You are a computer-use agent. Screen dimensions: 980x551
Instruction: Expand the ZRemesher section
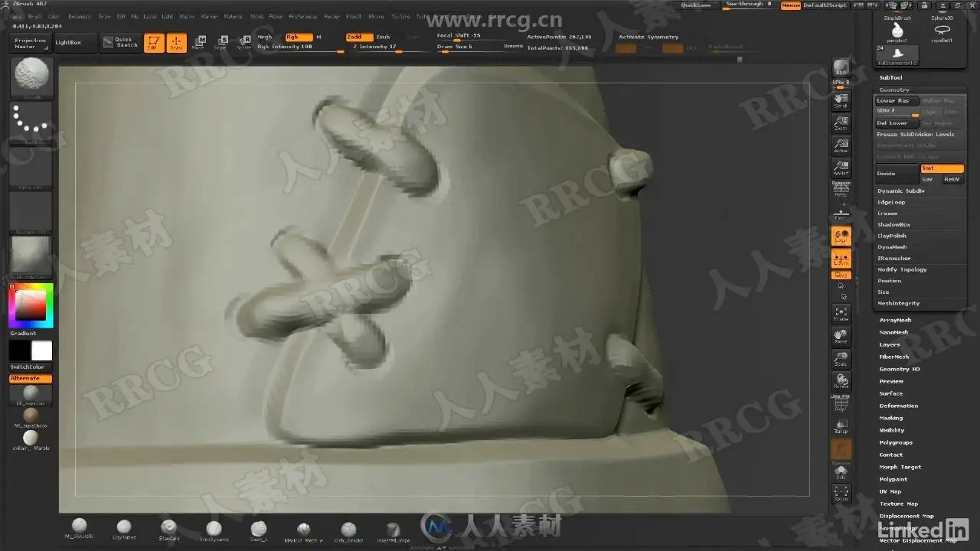tap(894, 258)
